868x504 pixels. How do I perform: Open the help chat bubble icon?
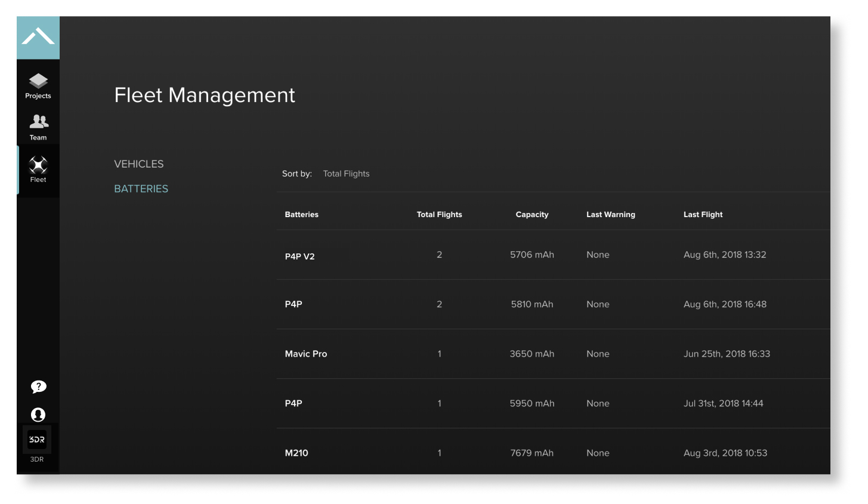coord(38,387)
